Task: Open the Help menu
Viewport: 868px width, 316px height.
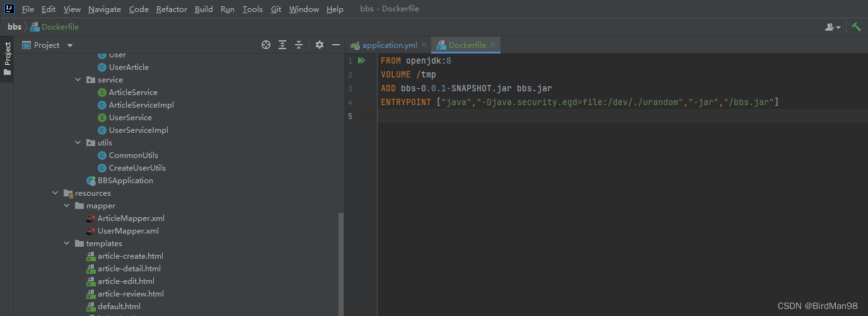Action: click(x=335, y=9)
